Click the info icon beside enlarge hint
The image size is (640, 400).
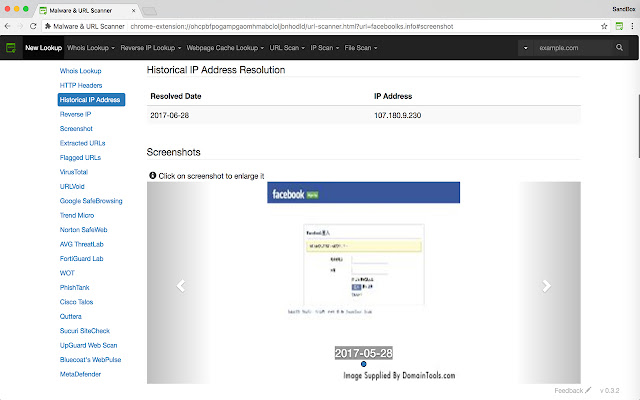pyautogui.click(x=153, y=176)
